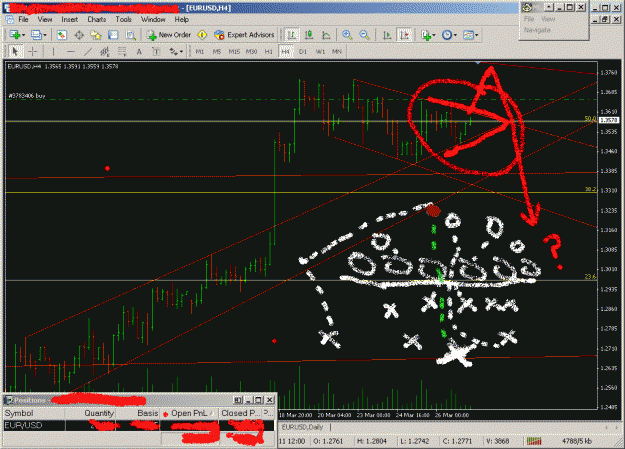
Task: Draw a horizontal line tool
Action: [x=71, y=51]
